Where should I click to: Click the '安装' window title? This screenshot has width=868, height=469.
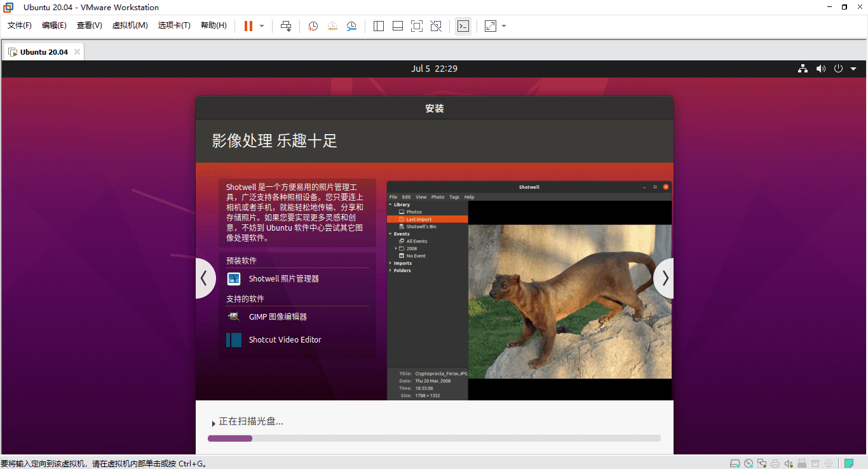click(435, 109)
